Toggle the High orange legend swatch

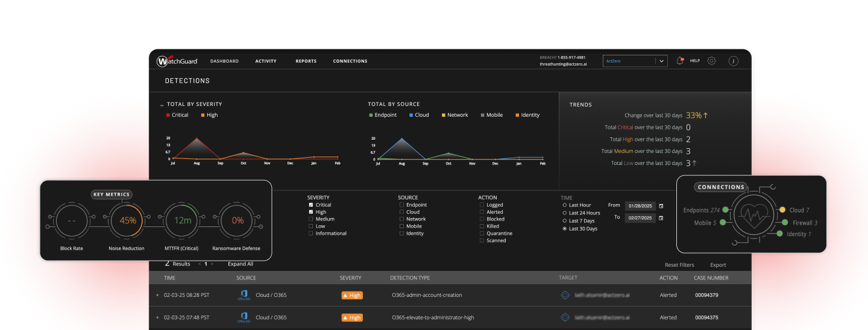click(x=203, y=115)
